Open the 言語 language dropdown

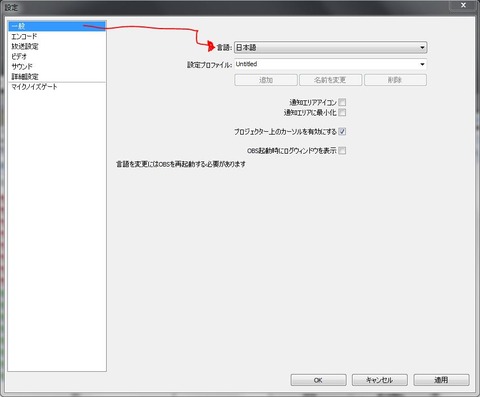[x=330, y=47]
